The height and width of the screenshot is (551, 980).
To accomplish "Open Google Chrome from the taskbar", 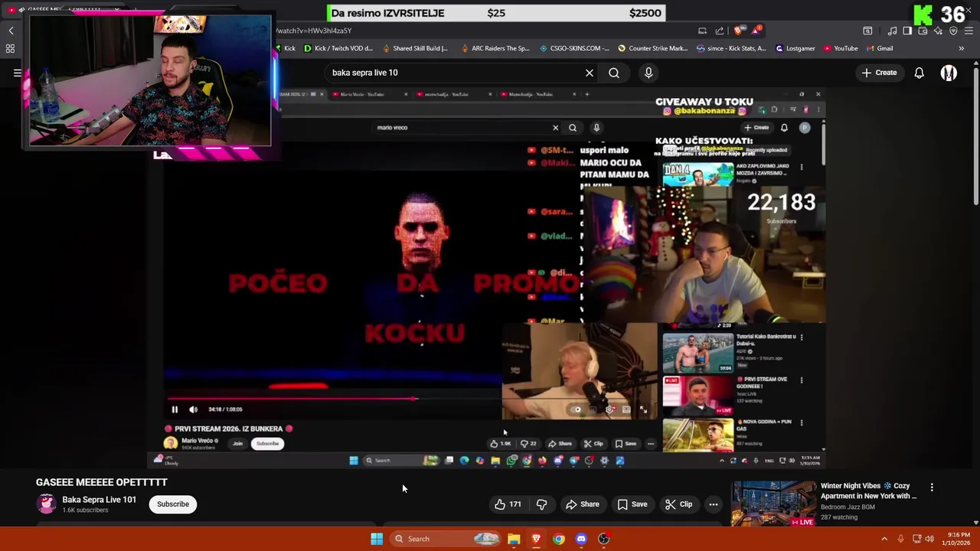I will (x=559, y=539).
